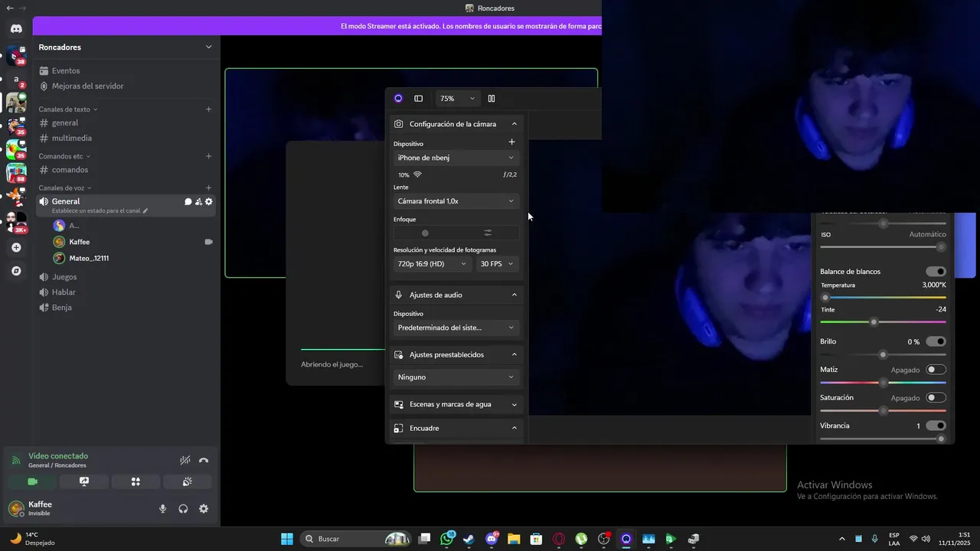Open Discord user settings gear
The height and width of the screenshot is (551, 980).
coord(204,509)
